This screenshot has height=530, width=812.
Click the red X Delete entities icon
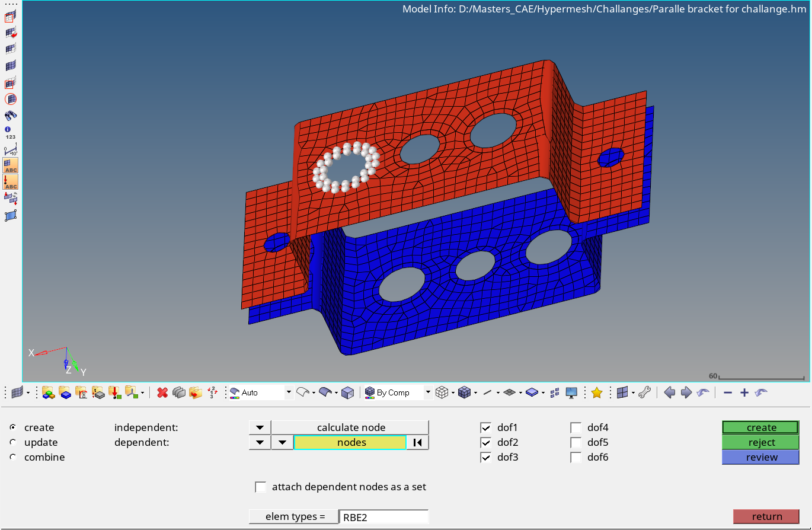point(162,393)
